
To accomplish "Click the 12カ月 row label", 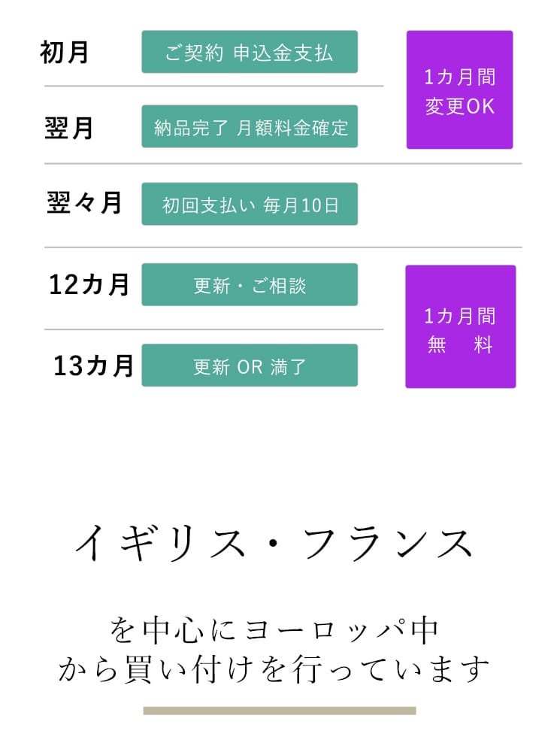I will tap(89, 284).
